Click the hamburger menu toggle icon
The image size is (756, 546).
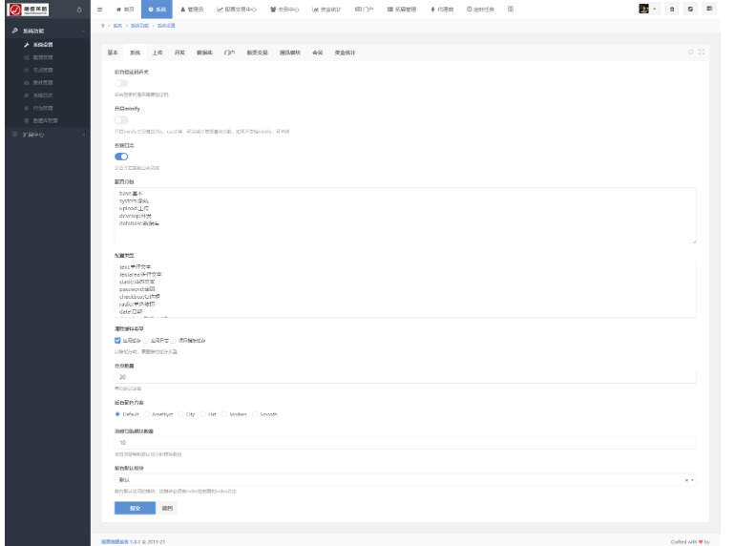point(100,9)
